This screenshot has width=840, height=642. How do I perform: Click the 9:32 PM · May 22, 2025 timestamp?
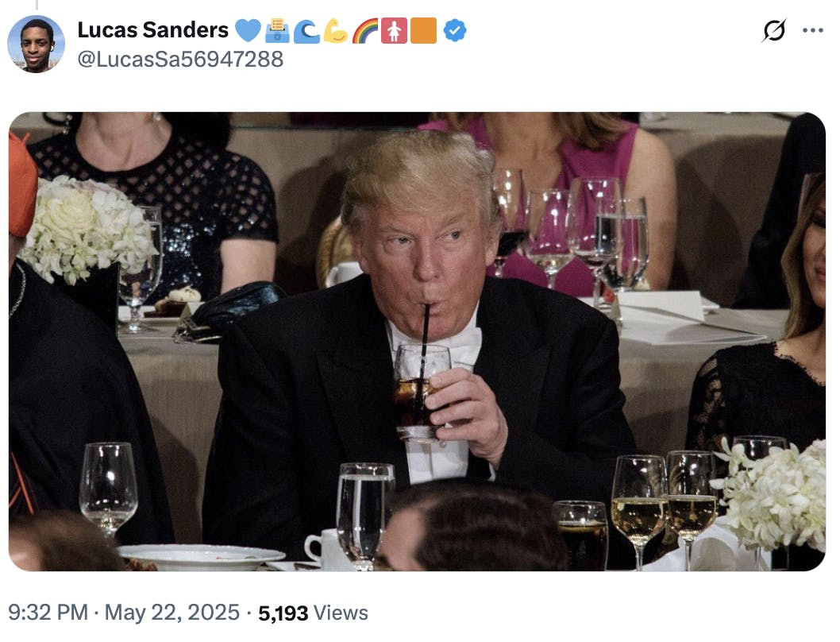coord(124,613)
